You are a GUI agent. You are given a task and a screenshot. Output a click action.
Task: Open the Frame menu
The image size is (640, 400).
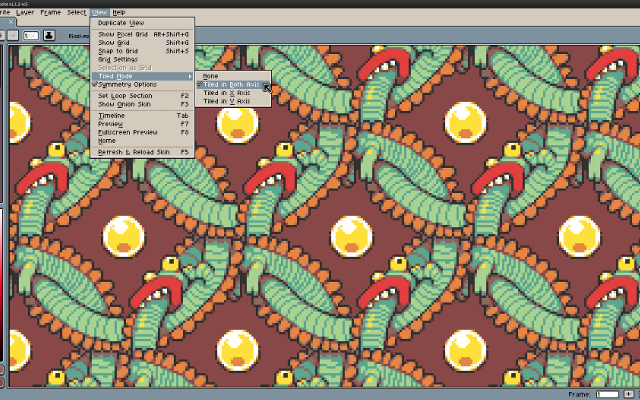tap(51, 13)
